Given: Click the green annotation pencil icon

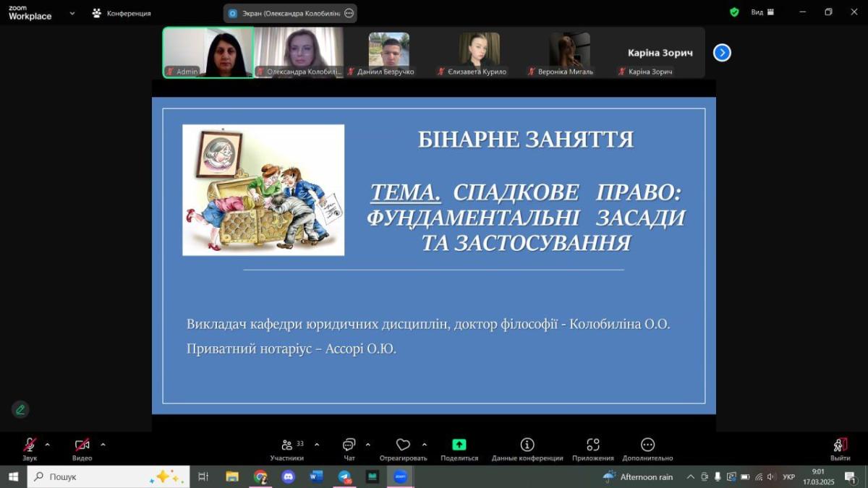Looking at the screenshot, I should 20,409.
